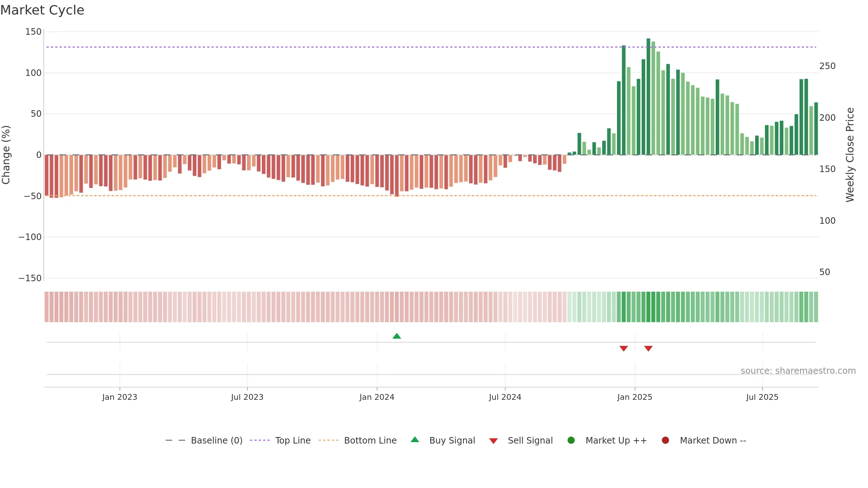Click the tallest green bar crossing the Top Line
The width and height of the screenshot is (868, 488).
pos(648,97)
